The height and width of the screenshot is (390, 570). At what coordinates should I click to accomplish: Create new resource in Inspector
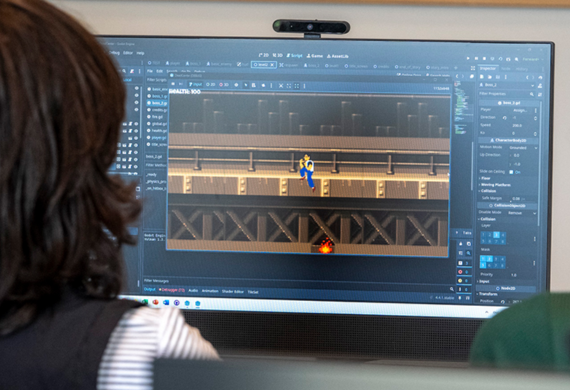[482, 77]
